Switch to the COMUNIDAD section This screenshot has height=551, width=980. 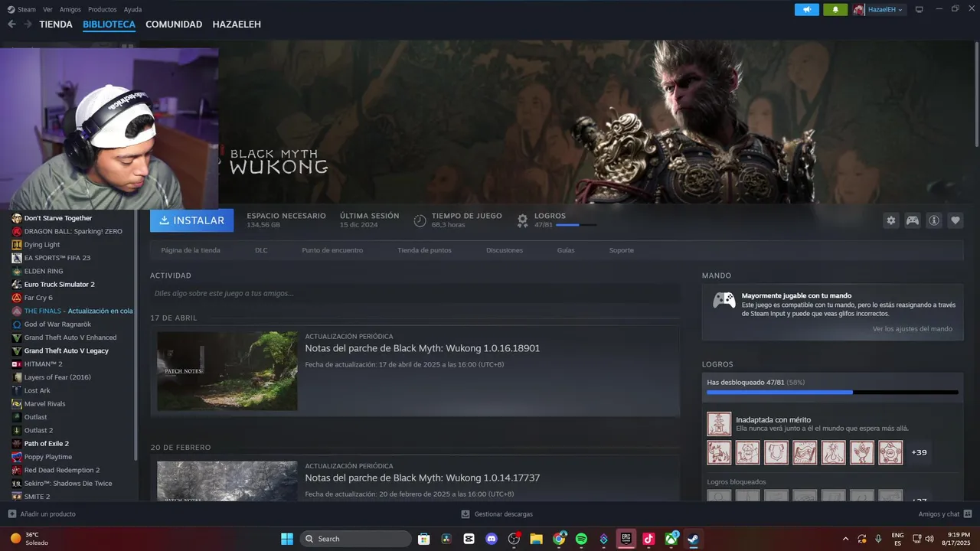[174, 24]
